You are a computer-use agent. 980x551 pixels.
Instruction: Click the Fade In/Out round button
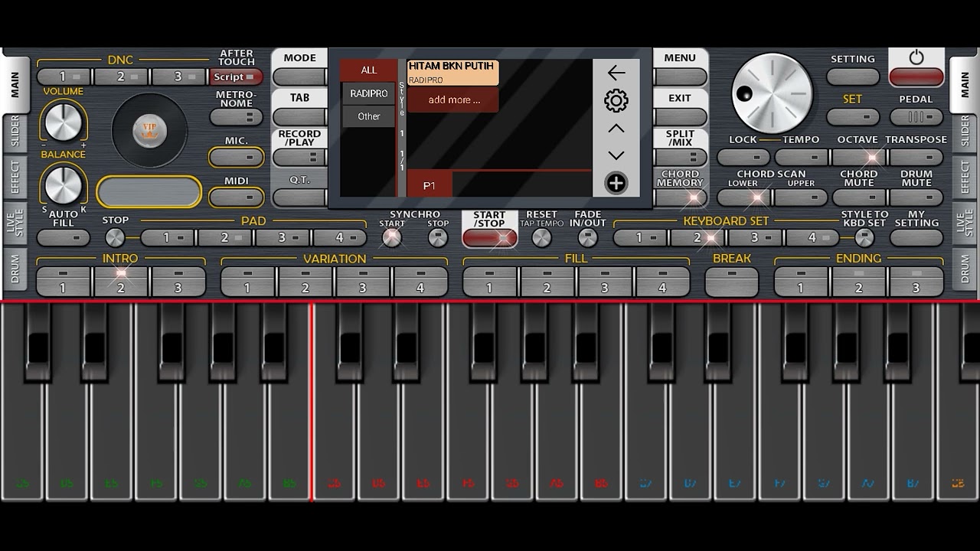click(x=587, y=237)
